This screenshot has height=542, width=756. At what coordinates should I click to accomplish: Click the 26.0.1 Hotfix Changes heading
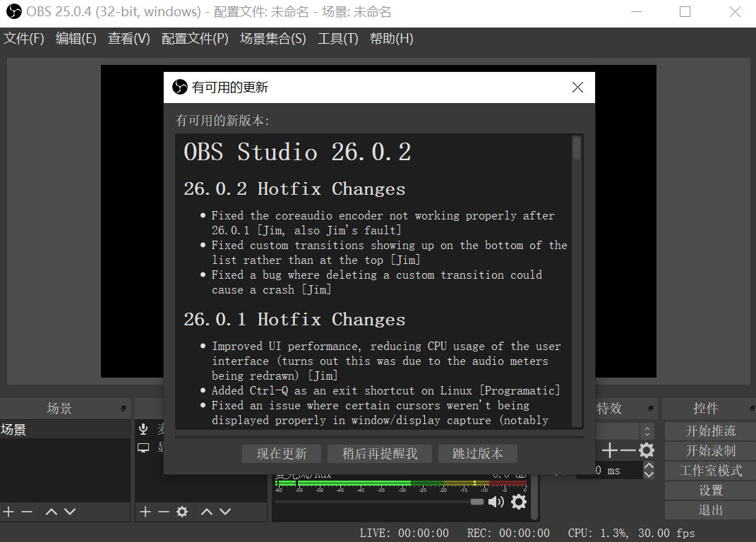pyautogui.click(x=294, y=320)
